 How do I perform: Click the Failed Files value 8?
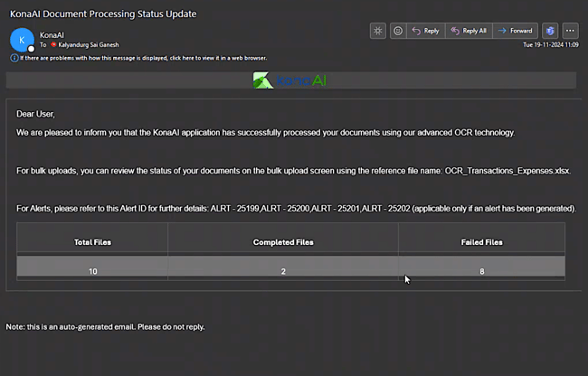pos(481,271)
